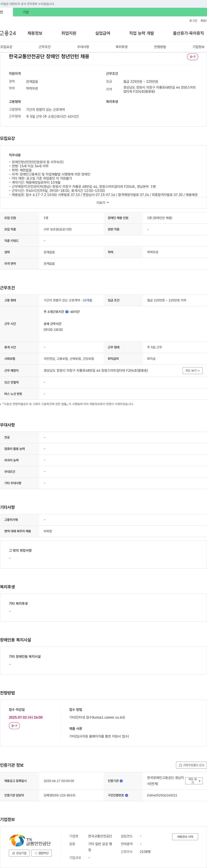Jump to the 전형방법 section tab
The height and width of the screenshot is (868, 207).
pos(160,47)
